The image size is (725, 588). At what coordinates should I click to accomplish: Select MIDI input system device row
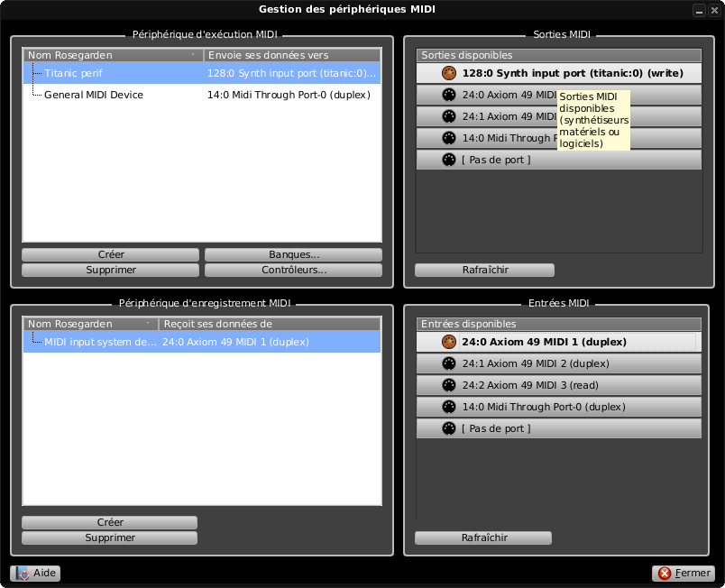202,342
